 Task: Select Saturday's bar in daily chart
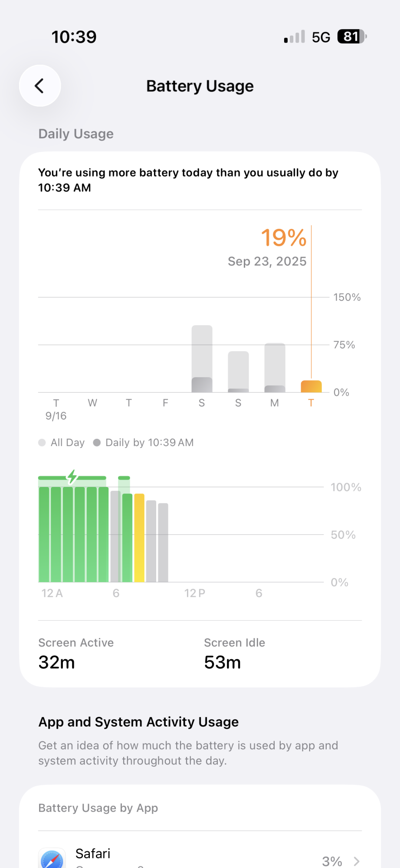(202, 359)
